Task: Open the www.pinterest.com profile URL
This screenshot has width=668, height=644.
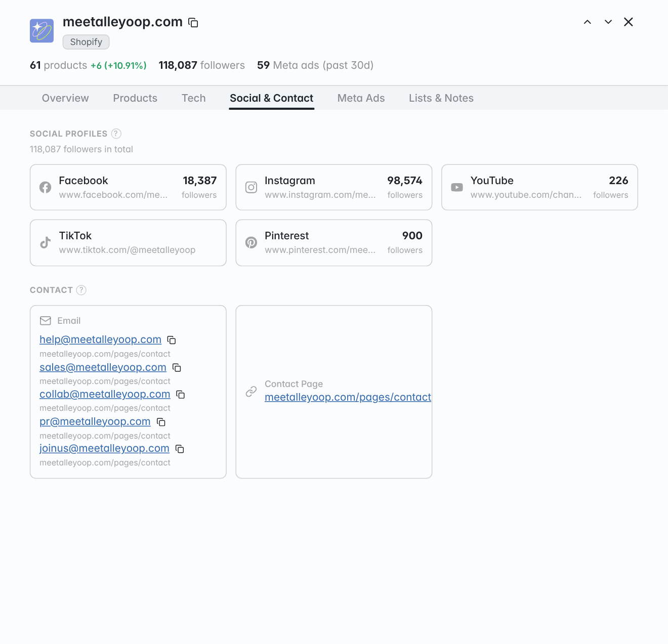Action: [x=320, y=250]
